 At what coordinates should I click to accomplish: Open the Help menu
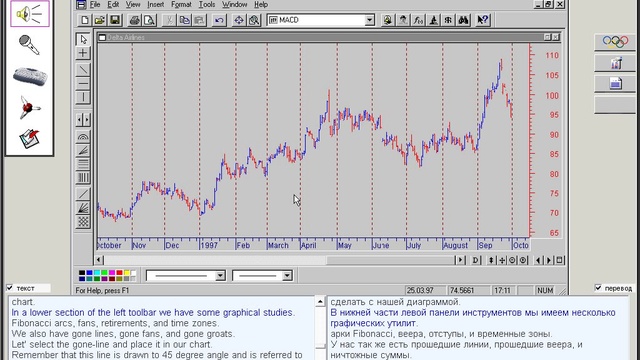pyautogui.click(x=261, y=4)
